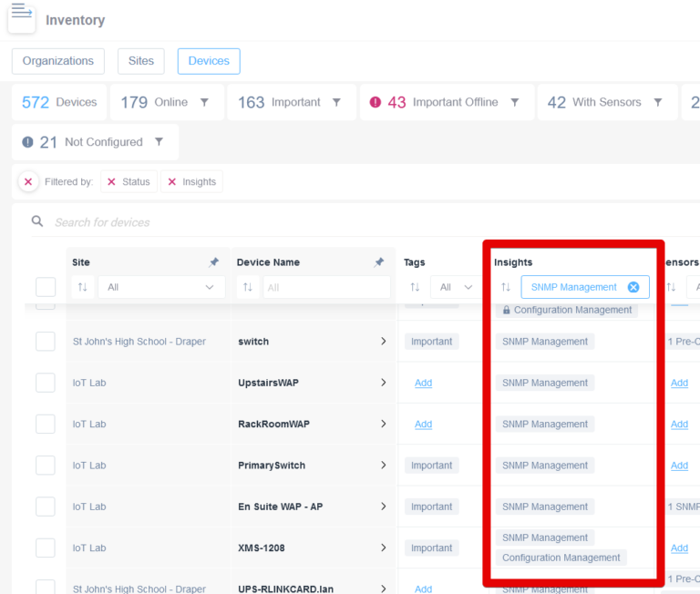Open the hamburger navigation menu icon
This screenshot has width=700, height=594.
point(21,14)
